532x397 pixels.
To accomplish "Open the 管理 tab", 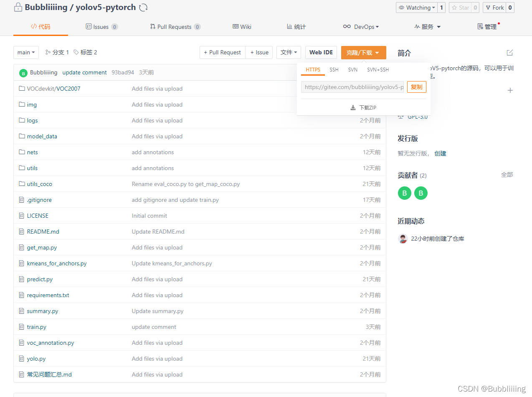I will 488,27.
